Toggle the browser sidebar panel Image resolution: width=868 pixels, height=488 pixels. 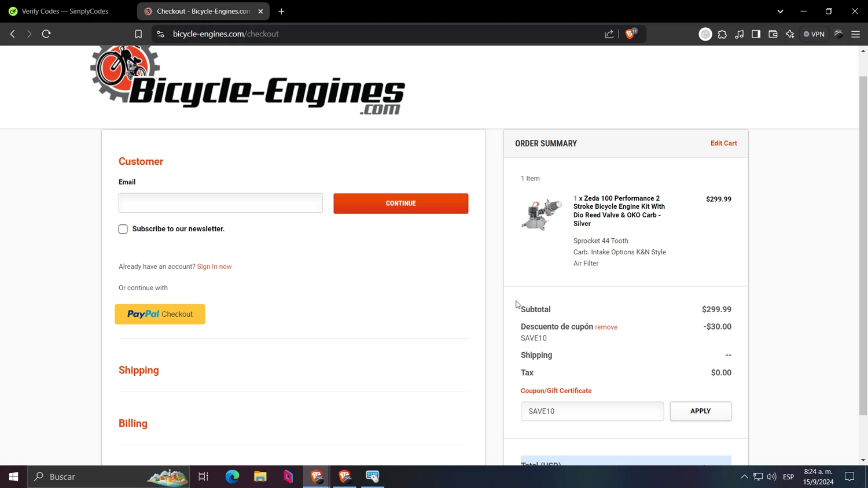[x=756, y=34]
